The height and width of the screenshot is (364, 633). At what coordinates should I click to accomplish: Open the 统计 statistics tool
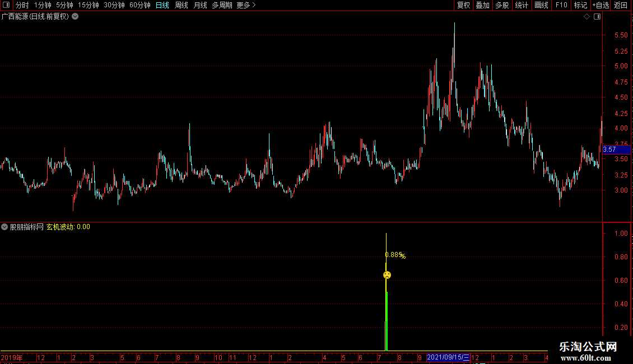click(x=522, y=5)
